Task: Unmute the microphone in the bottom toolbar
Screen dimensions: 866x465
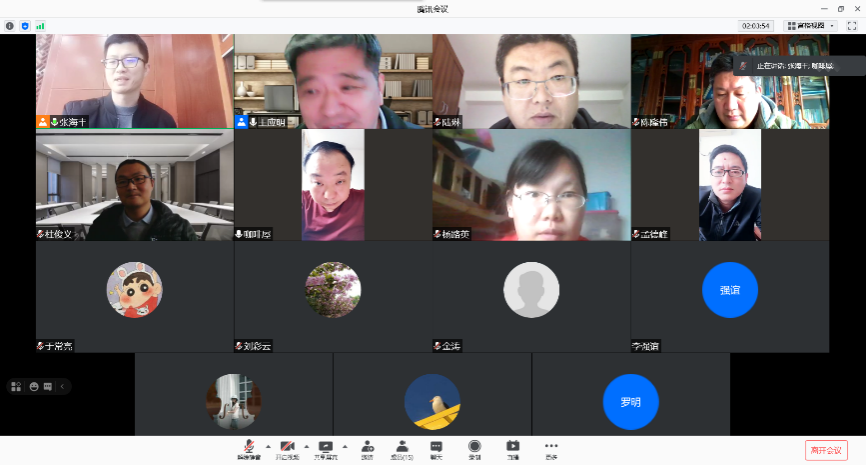Action: [248, 448]
